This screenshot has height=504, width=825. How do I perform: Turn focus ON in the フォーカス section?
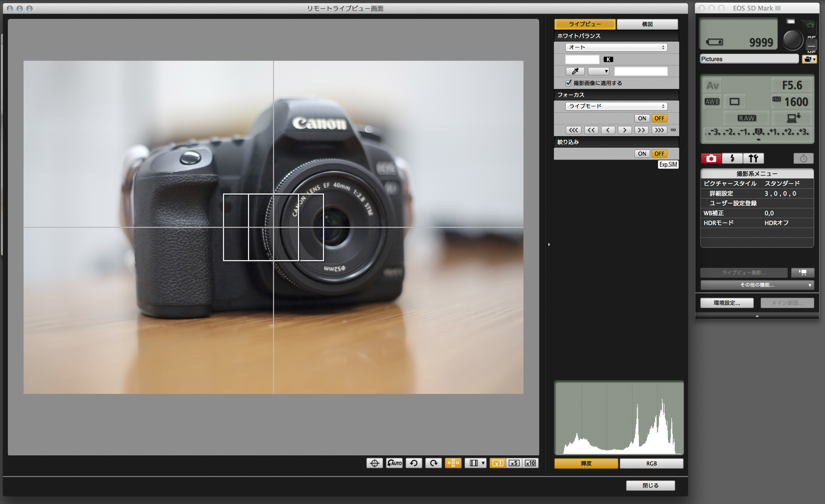coord(642,119)
